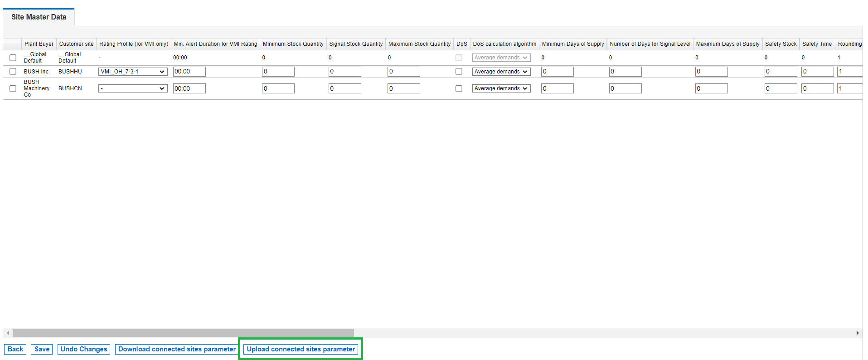Click Min. Alert Duration field for BUSHHU
This screenshot has width=868, height=360.
point(189,72)
